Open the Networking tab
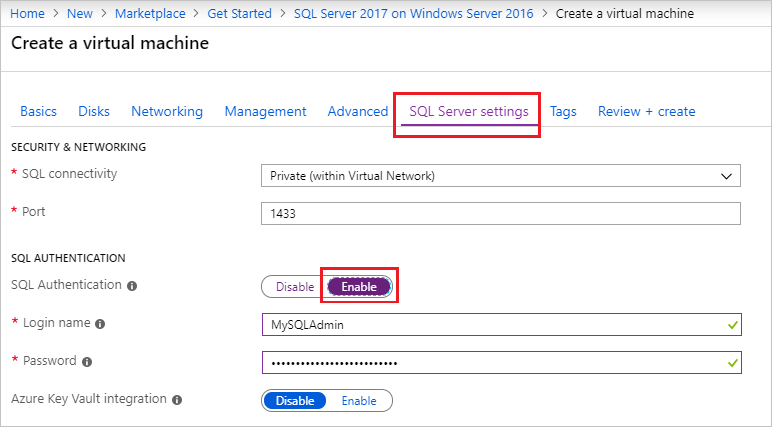772x427 pixels. coord(167,111)
